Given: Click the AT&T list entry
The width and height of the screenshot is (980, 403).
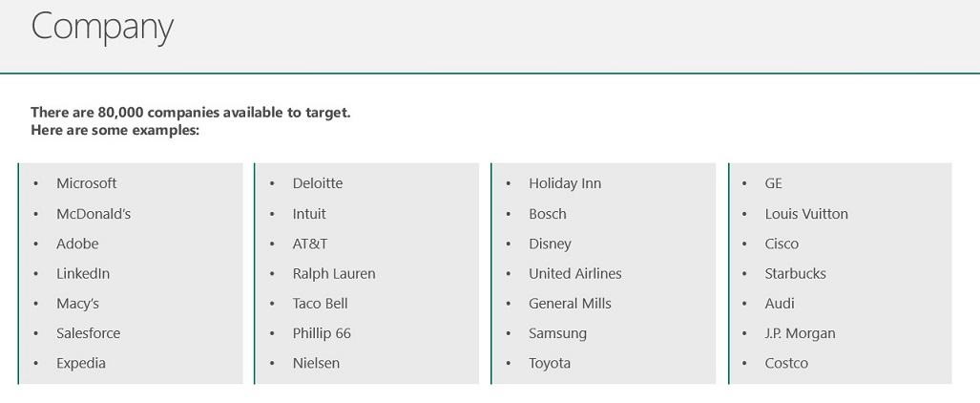Looking at the screenshot, I should pos(309,244).
